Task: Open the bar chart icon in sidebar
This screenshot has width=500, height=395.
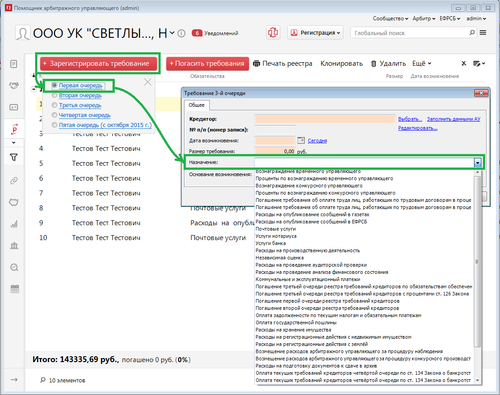Action: 14,224
